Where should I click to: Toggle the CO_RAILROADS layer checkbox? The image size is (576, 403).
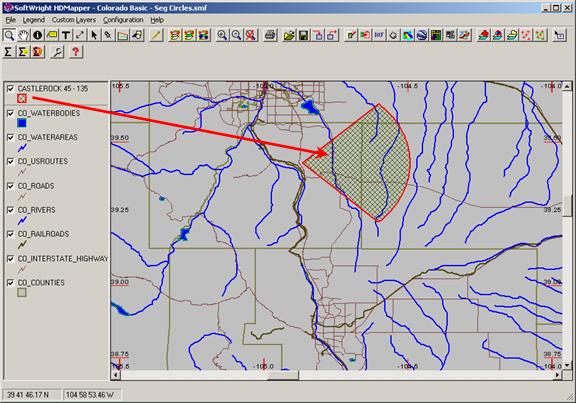pyautogui.click(x=11, y=234)
